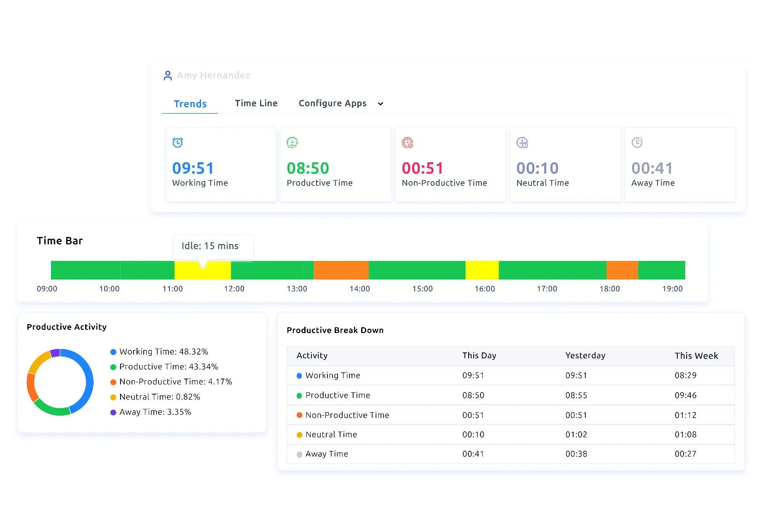Click the blue dot beside Working Time row
Image resolution: width=762 pixels, height=532 pixels.
coord(299,375)
